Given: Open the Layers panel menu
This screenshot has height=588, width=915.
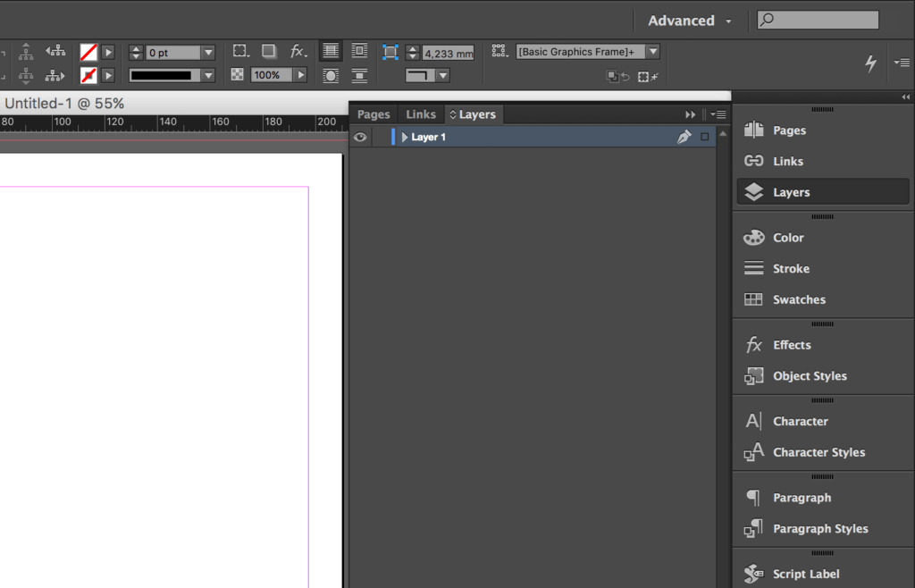Looking at the screenshot, I should (x=718, y=115).
